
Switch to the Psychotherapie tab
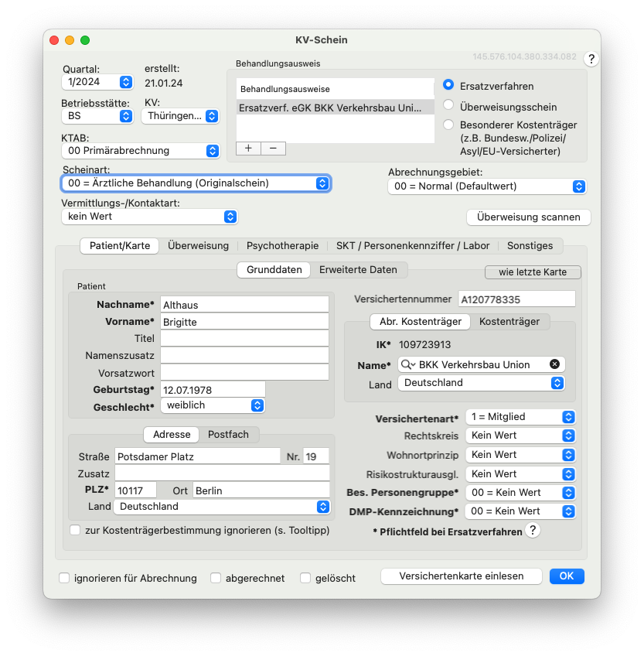point(282,245)
